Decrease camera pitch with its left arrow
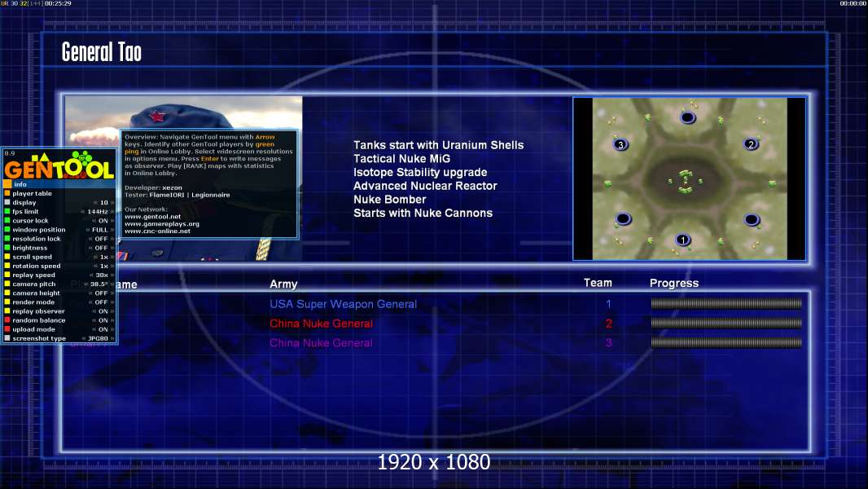The image size is (868, 489). (x=85, y=284)
